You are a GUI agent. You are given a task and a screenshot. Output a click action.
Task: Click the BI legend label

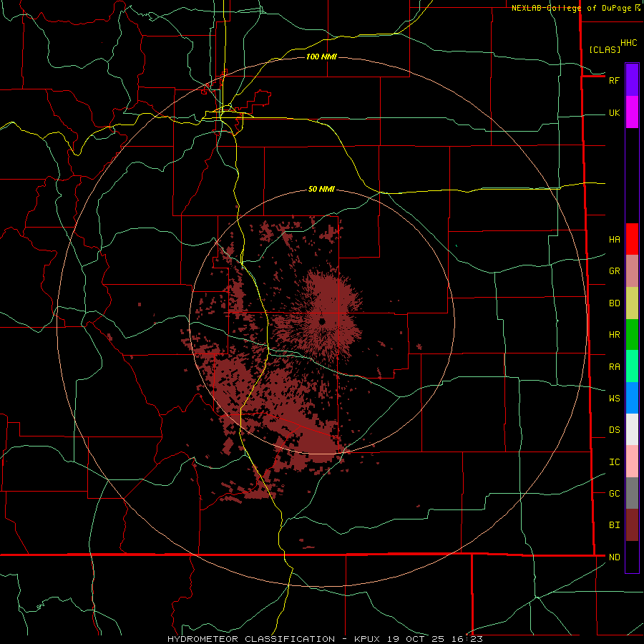click(x=614, y=525)
